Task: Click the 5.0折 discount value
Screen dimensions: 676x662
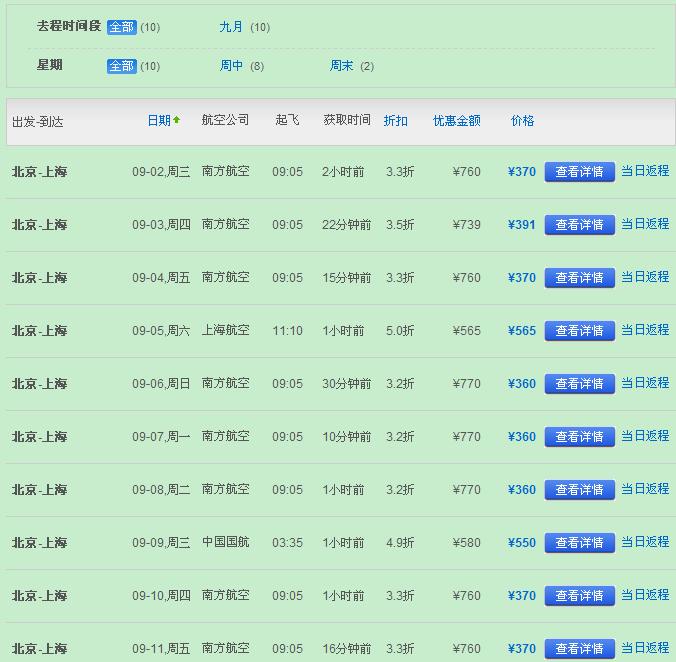Action: pos(400,331)
